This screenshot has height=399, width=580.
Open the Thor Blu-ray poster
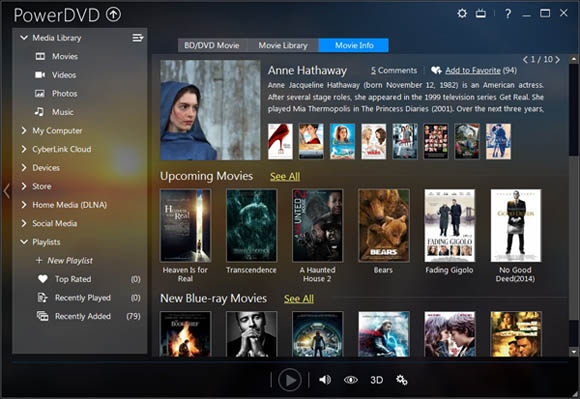click(384, 334)
